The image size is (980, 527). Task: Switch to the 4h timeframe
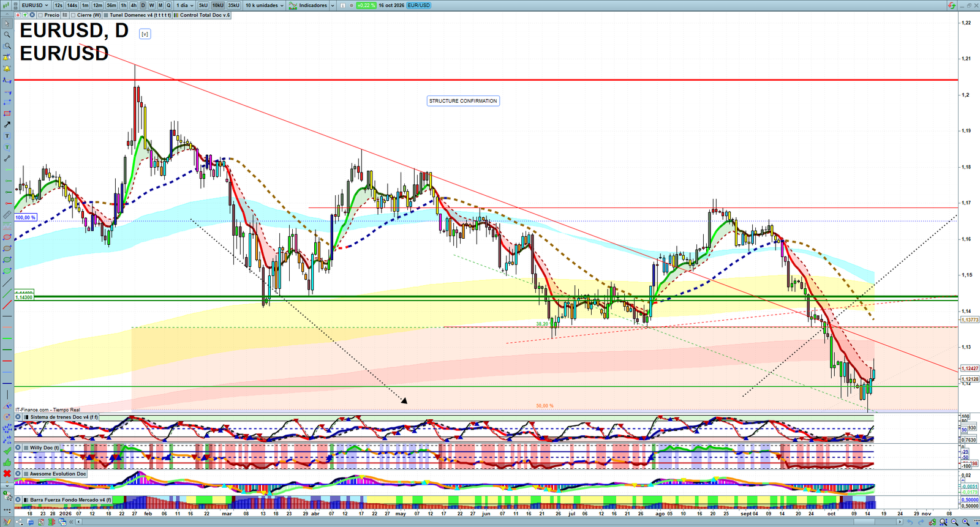click(134, 6)
